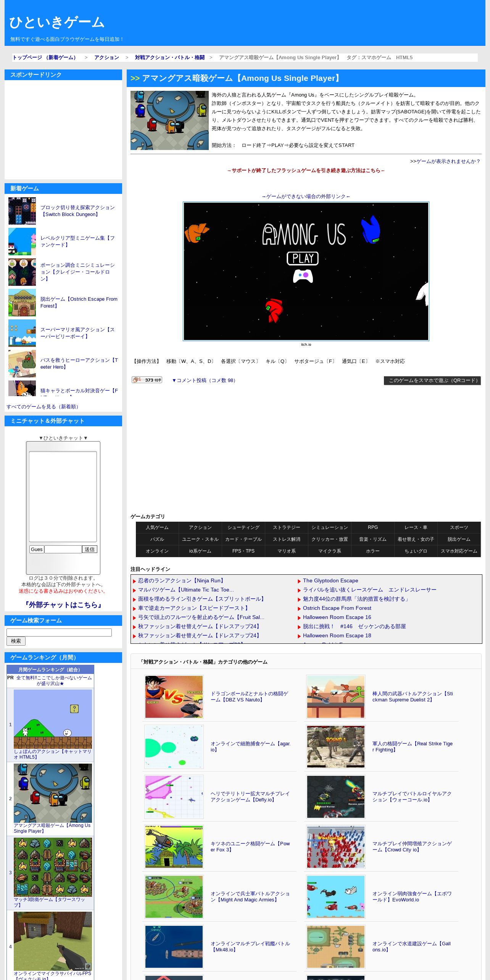Screen dimensions: 490x980
Task: Open the DBZ VS Naruto game thumbnail
Action: coord(174,697)
